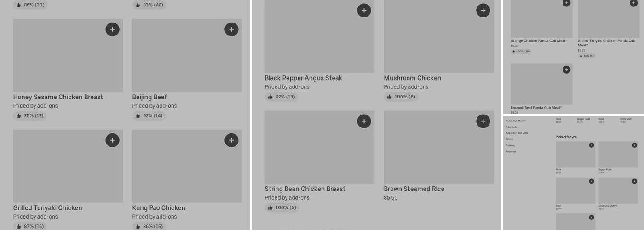This screenshot has width=644, height=230.
Task: Add Kung Pao Chicken to cart
Action: pos(231,140)
